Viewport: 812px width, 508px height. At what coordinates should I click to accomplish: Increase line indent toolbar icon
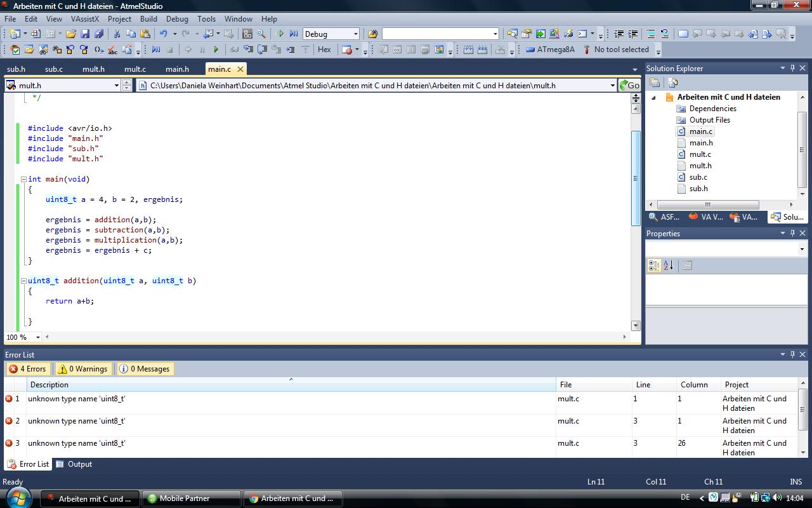(632, 34)
